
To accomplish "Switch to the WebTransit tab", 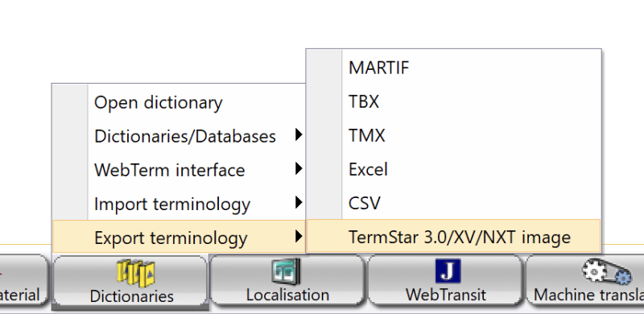I will (x=446, y=280).
